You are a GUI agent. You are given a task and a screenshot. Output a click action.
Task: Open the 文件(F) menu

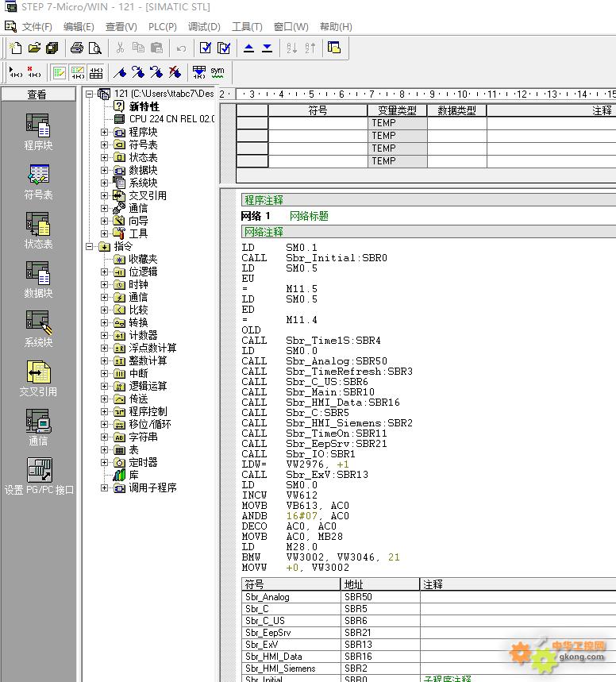tap(37, 27)
